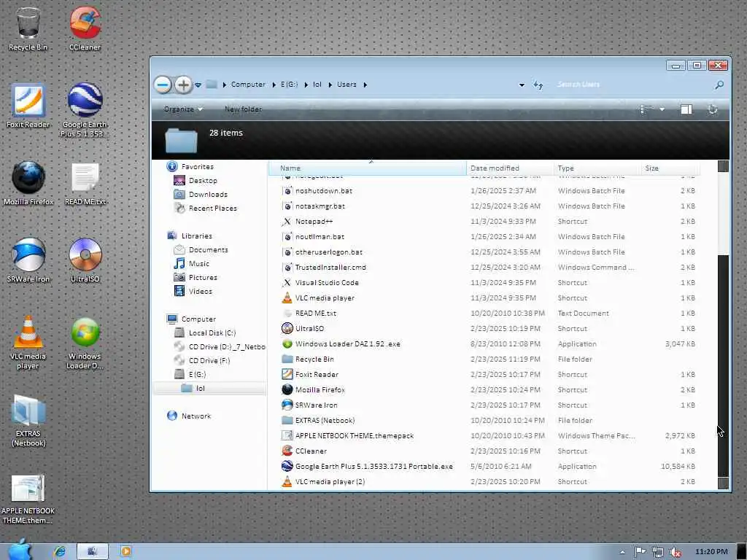Open Foxit Reader desktop shortcut
The width and height of the screenshot is (747, 560).
click(28, 106)
